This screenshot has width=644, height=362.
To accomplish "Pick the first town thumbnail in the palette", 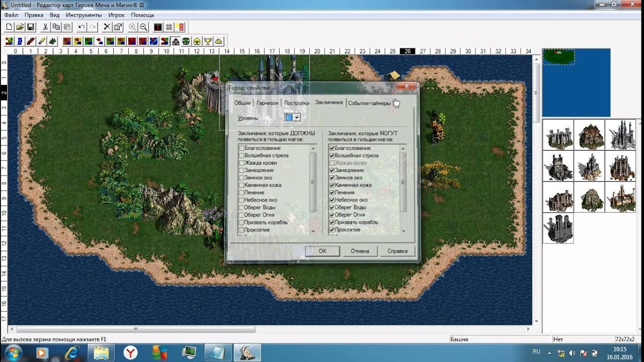I will click(558, 135).
